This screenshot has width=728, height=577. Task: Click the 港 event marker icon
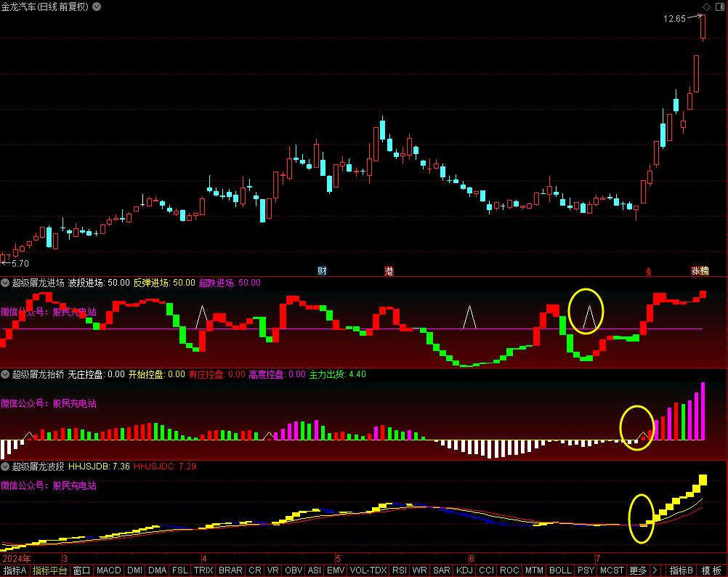tap(389, 271)
